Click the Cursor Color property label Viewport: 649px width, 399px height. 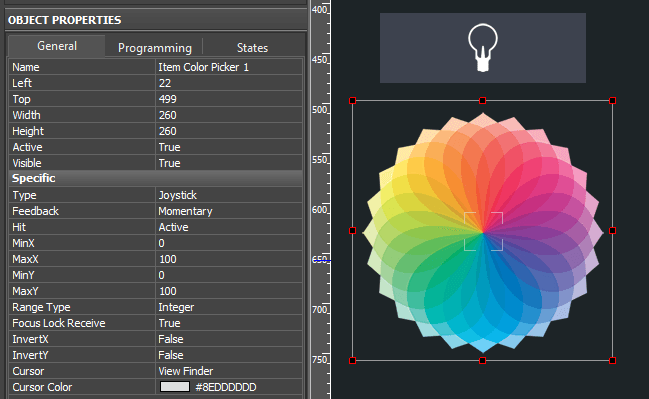click(x=42, y=387)
